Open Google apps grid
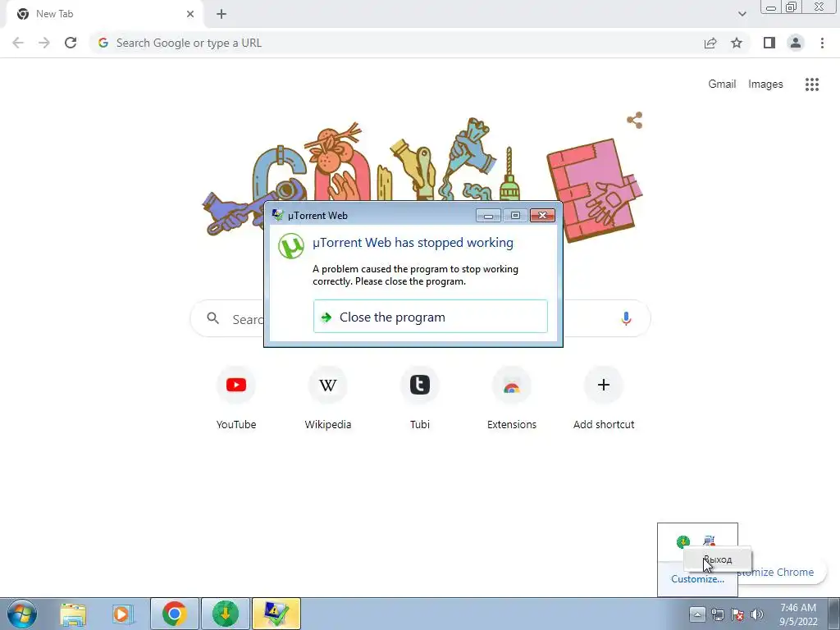Image resolution: width=840 pixels, height=630 pixels. (811, 84)
